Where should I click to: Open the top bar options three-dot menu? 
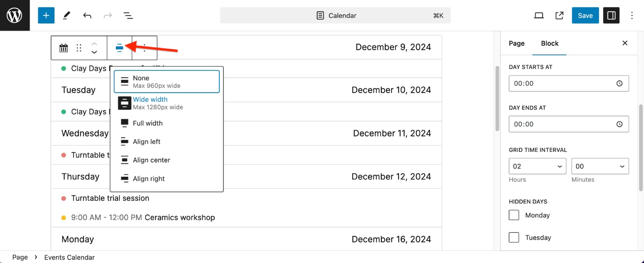click(632, 15)
